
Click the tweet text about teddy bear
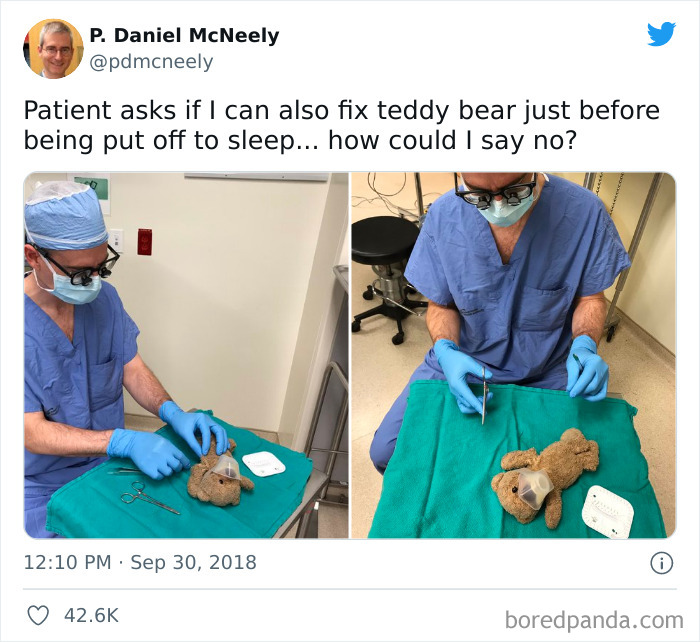[342, 125]
